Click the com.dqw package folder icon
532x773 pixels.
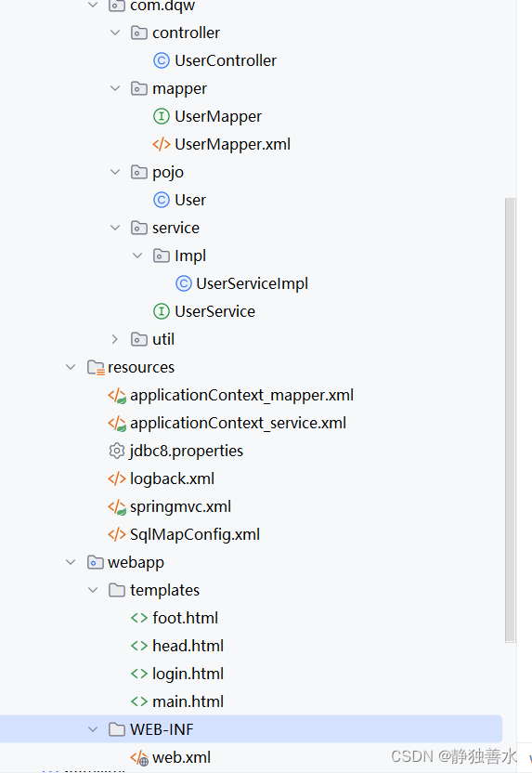pos(117,6)
